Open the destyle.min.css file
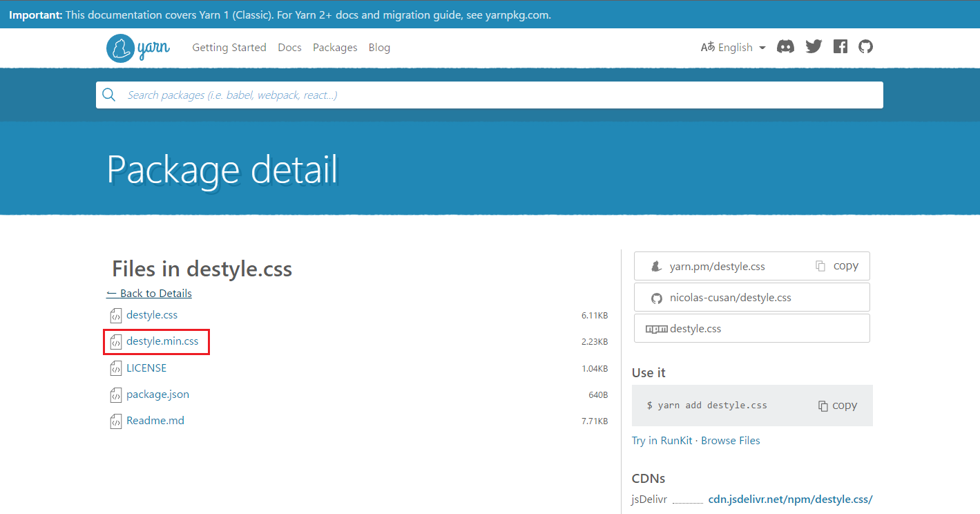Screen dimensions: 980x514 [162, 341]
